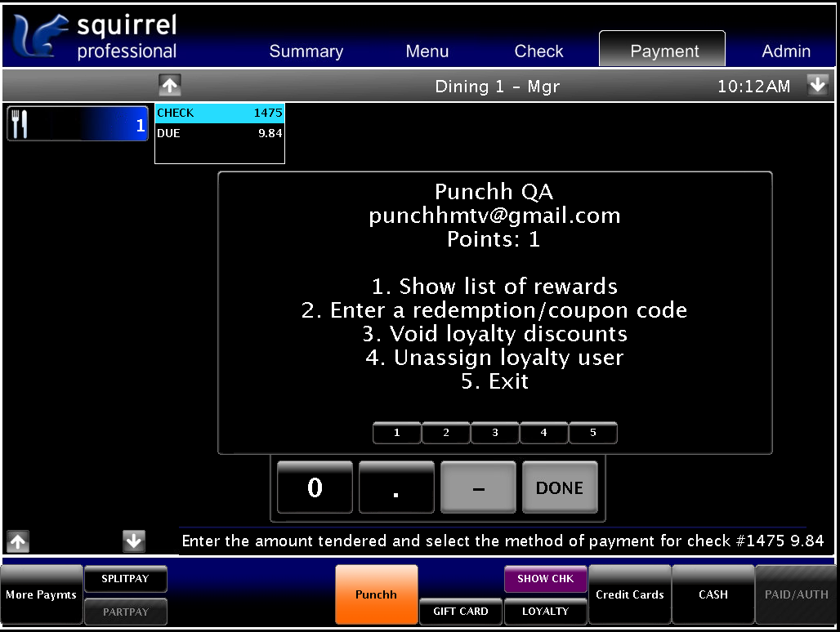Open the Admin tab
Image resolution: width=840 pixels, height=632 pixels.
(x=786, y=51)
